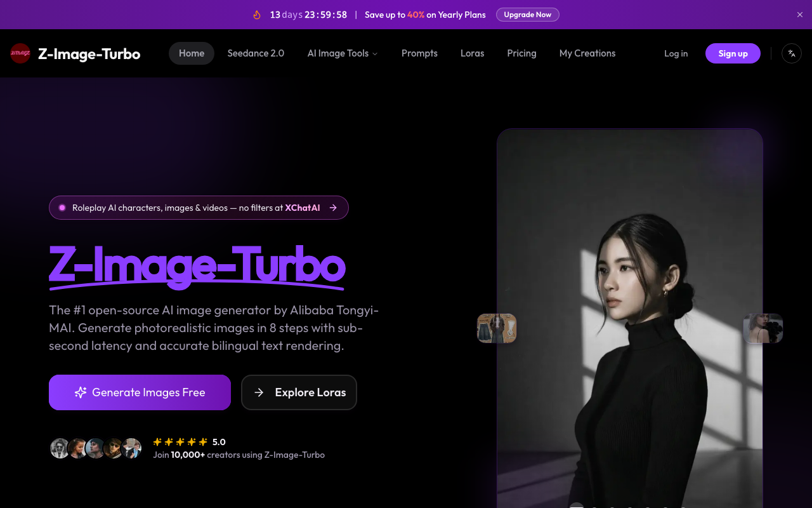Image resolution: width=812 pixels, height=508 pixels.
Task: Open the language translation switcher
Action: click(791, 53)
